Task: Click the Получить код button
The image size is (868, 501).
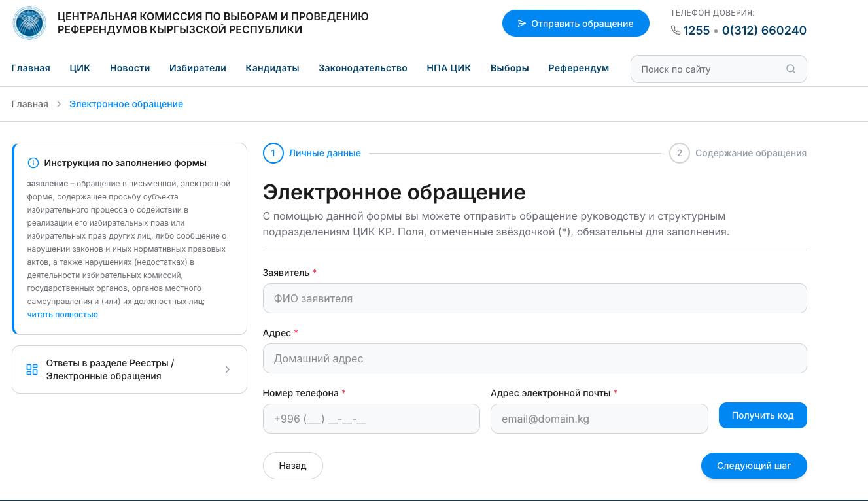Action: point(763,415)
